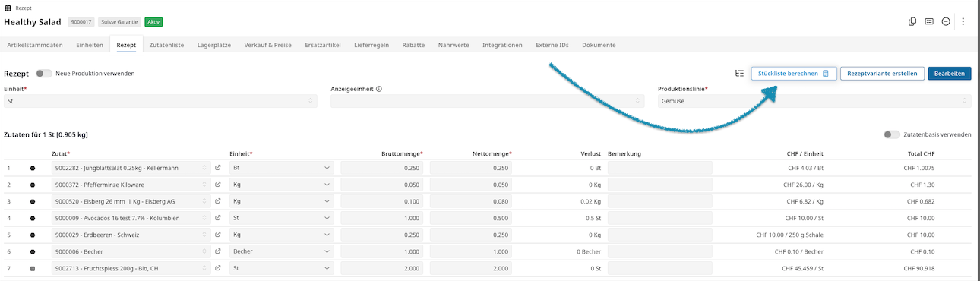
Task: Open unit dropdown for Fruchtspiess row
Action: coord(282,268)
